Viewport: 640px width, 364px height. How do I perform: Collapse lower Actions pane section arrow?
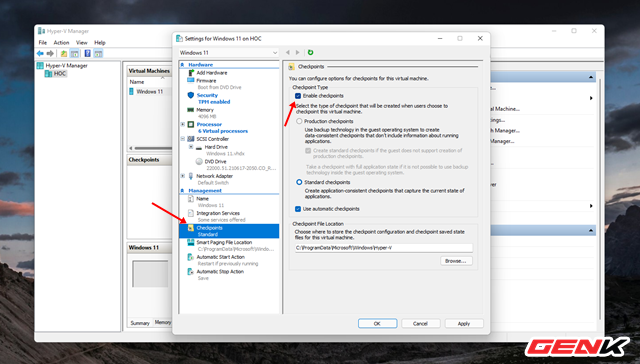coord(591,231)
